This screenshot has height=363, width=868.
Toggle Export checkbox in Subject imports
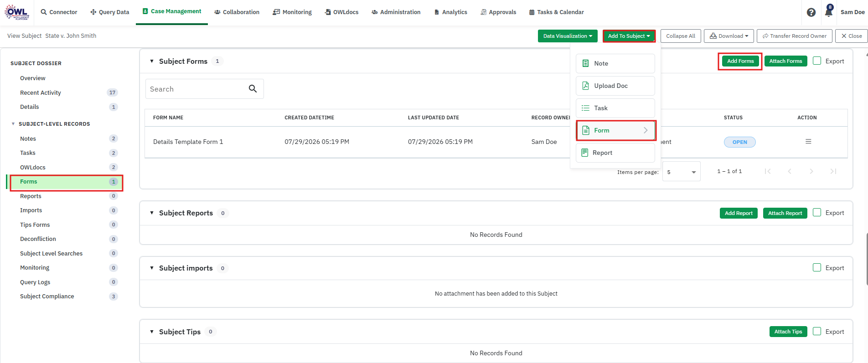817,267
